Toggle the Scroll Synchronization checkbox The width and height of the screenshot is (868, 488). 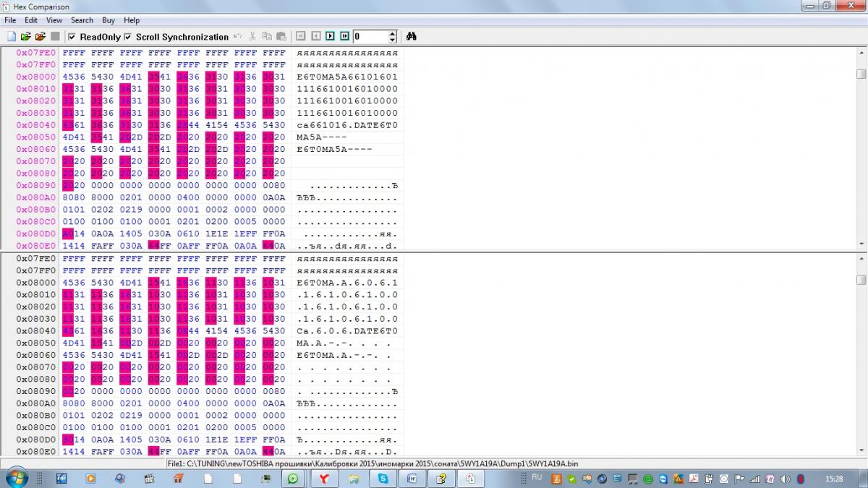(128, 37)
